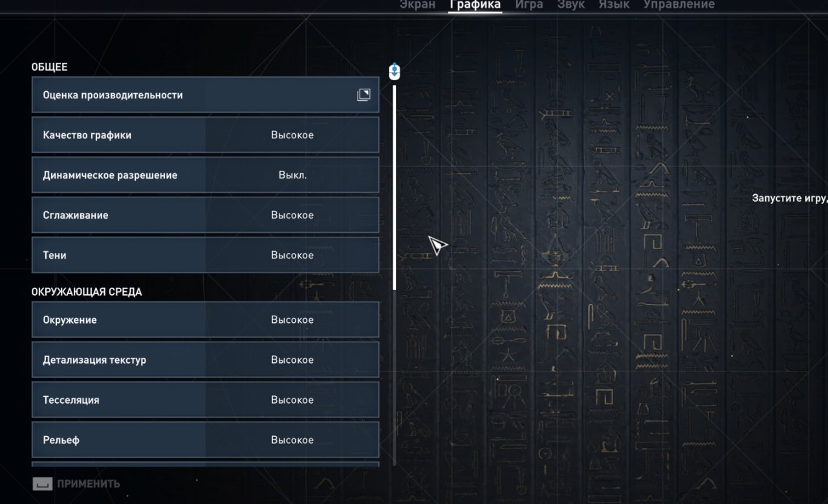Viewport: 828px width, 504px height.
Task: Switch to the Игра tab
Action: tap(529, 5)
